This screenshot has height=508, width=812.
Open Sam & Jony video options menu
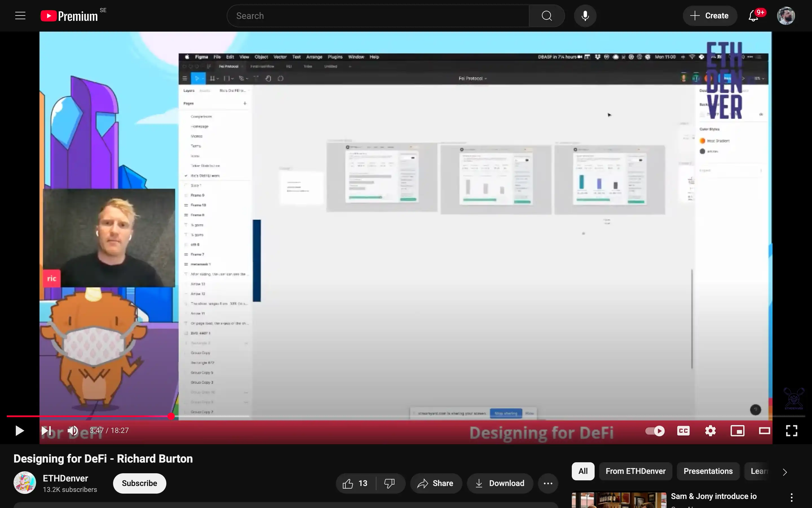(791, 498)
